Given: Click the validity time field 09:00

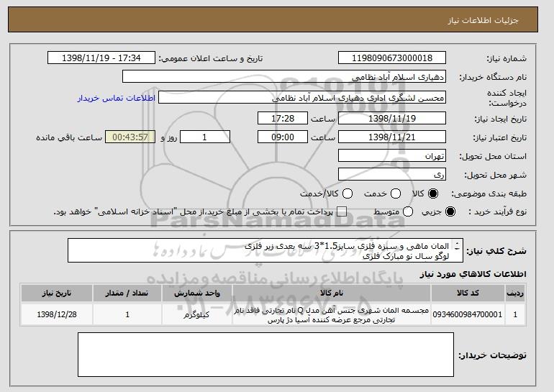Looking at the screenshot, I should (283, 137).
